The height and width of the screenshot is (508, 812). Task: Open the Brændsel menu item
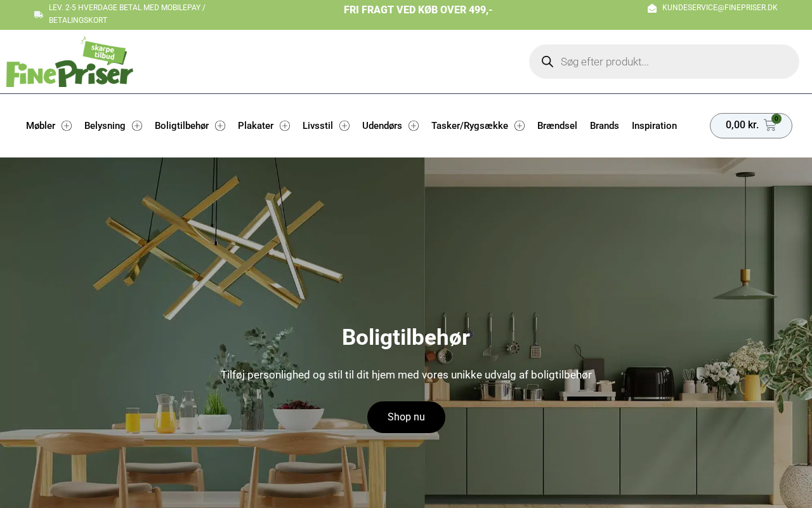(x=557, y=126)
